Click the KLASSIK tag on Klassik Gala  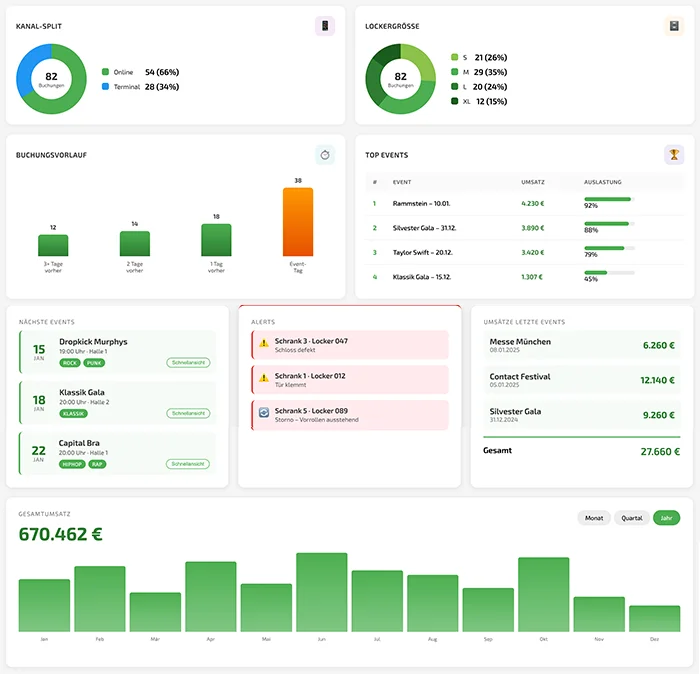pos(74,414)
